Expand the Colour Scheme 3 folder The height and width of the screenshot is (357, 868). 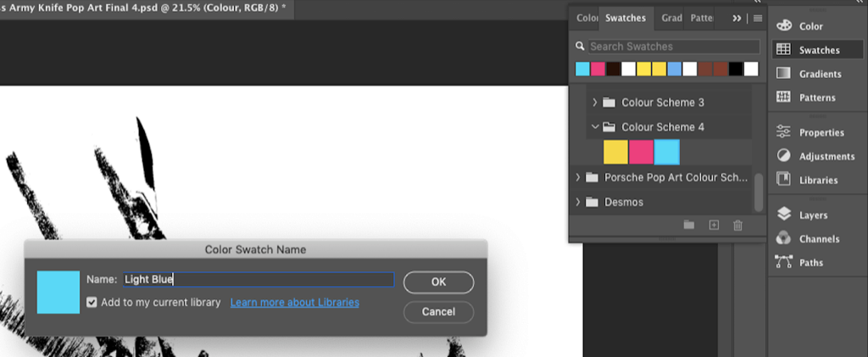[595, 103]
